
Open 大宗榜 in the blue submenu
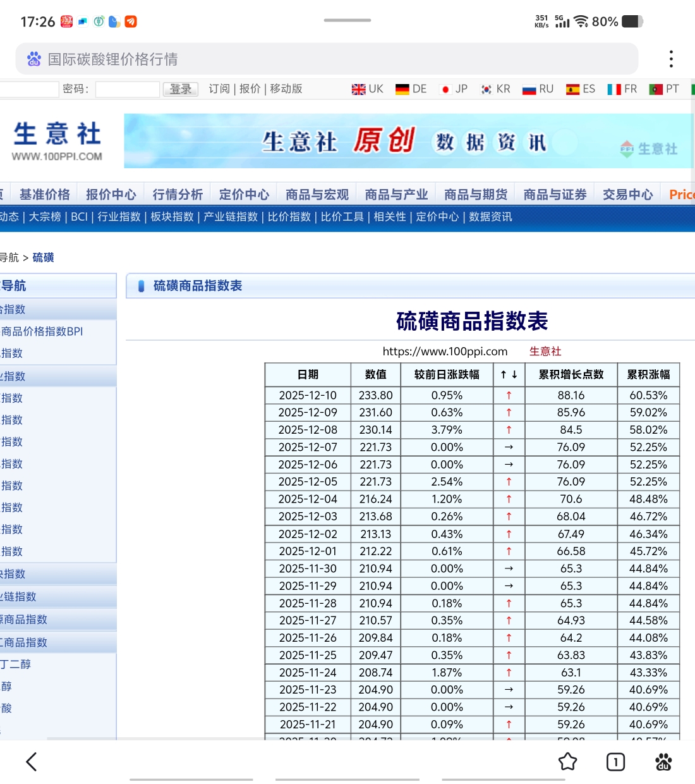point(45,217)
